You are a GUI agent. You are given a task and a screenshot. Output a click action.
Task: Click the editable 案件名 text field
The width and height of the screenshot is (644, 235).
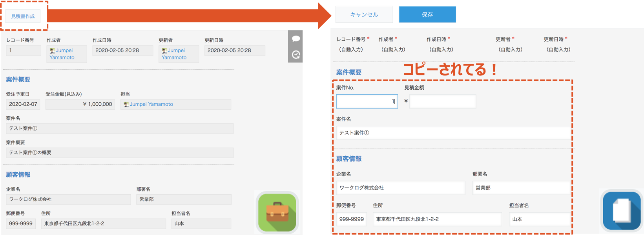point(453,133)
